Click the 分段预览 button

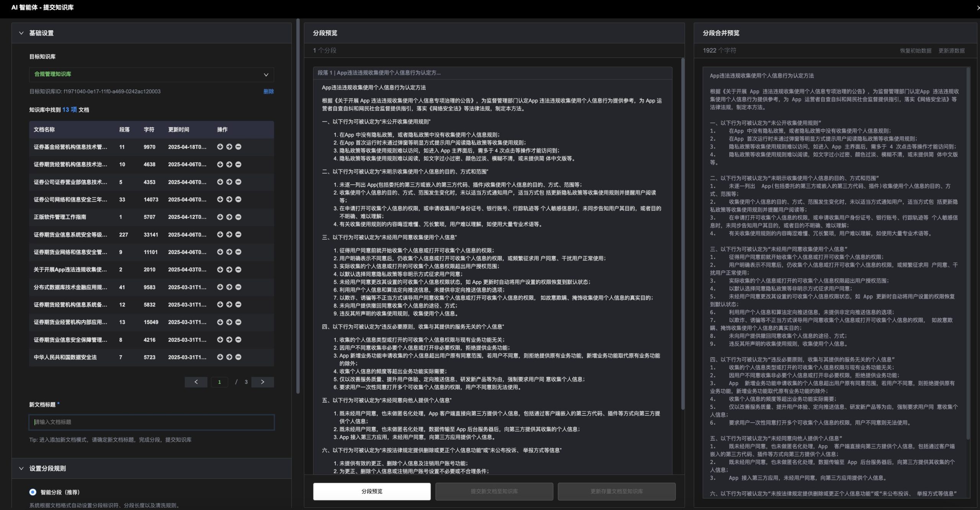coord(372,491)
